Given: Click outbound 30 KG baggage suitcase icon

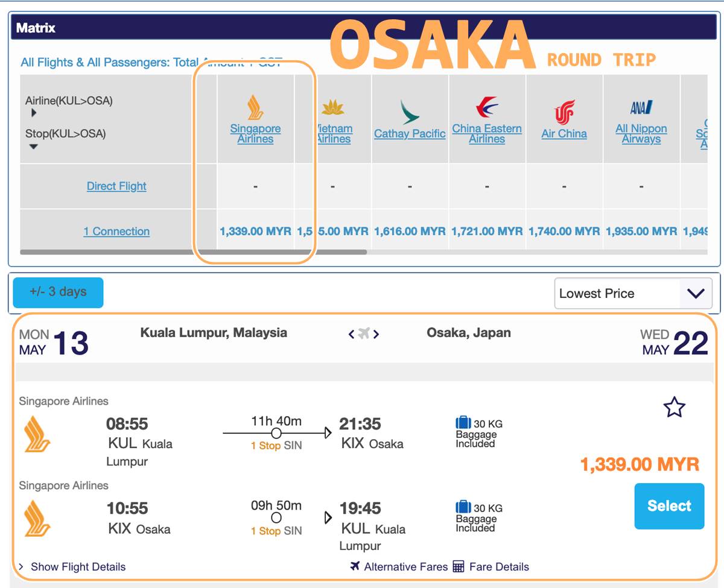Looking at the screenshot, I should tap(463, 423).
